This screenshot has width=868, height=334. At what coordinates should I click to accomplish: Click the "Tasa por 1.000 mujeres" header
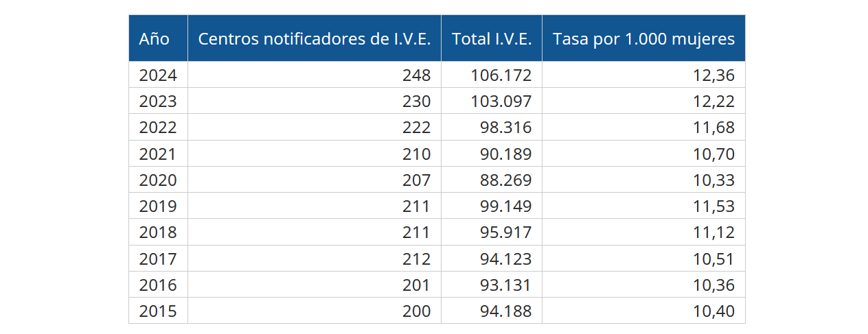643,39
